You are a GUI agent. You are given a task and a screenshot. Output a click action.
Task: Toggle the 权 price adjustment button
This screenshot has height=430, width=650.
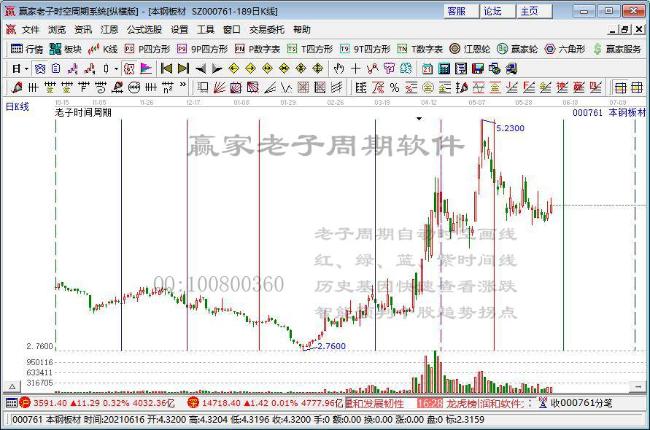tap(129, 68)
